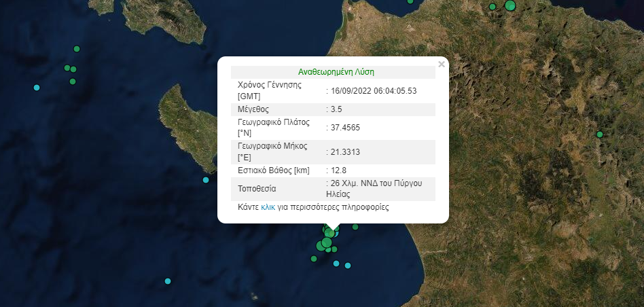This screenshot has height=307, width=644.
Task: Open the 'κλικ' link for more information
Action: 268,207
